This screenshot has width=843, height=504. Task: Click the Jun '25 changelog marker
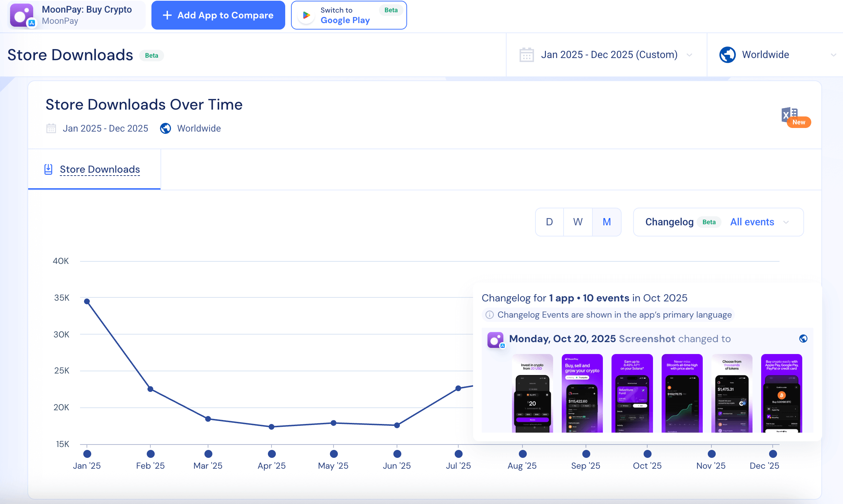click(397, 454)
